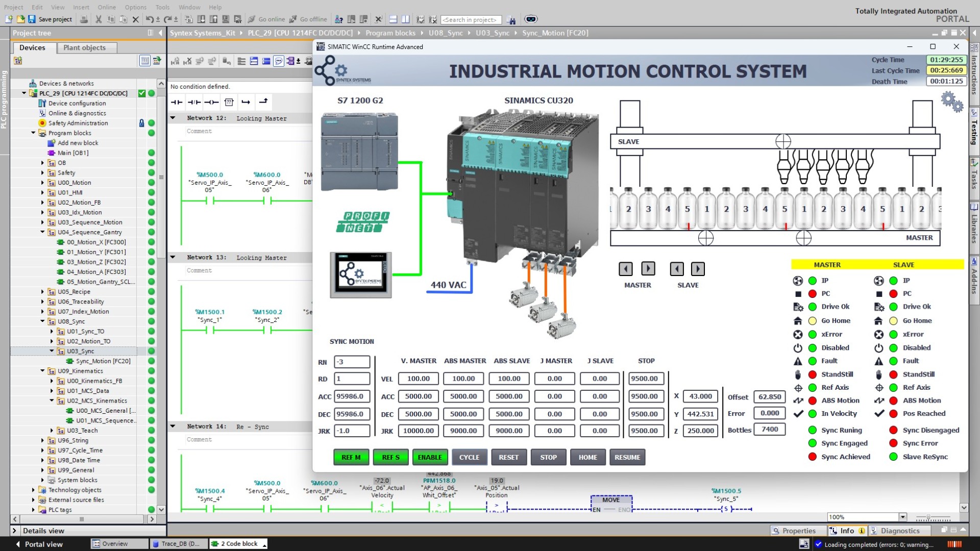The height and width of the screenshot is (551, 980).
Task: Click the HOME button
Action: point(588,457)
